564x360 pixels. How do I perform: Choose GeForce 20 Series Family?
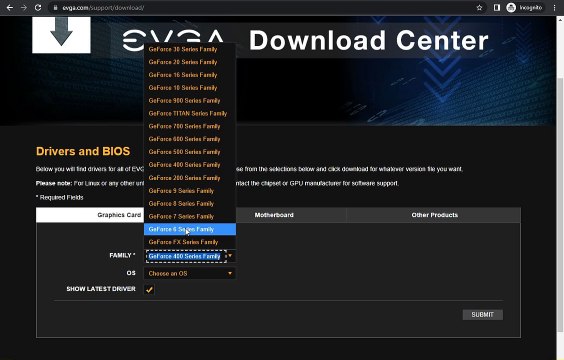(190, 62)
